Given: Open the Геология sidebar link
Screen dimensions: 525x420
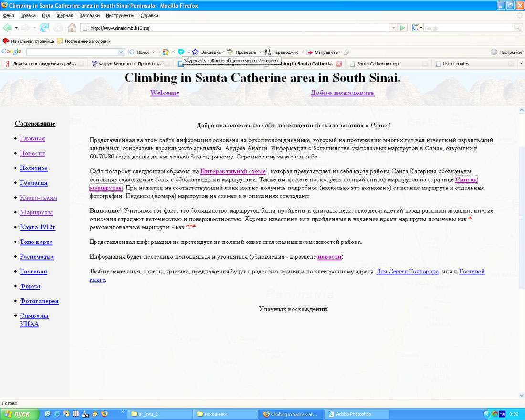Looking at the screenshot, I should [x=33, y=183].
